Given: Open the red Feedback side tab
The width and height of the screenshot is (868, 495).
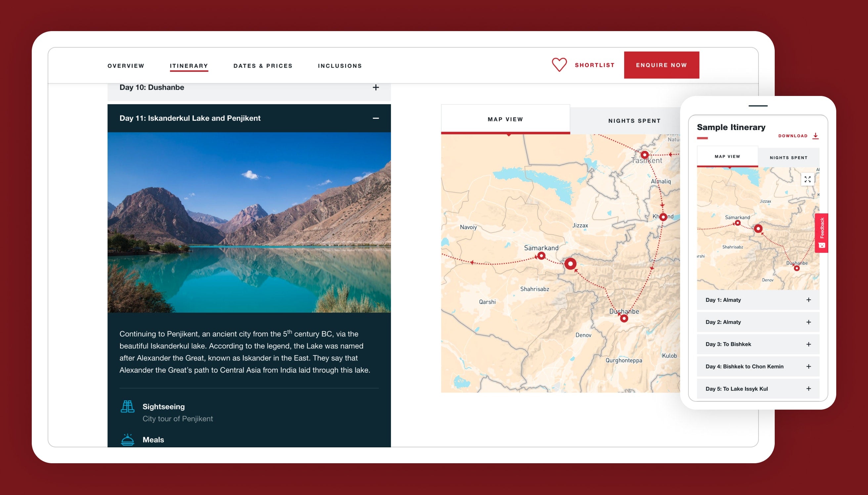Looking at the screenshot, I should [821, 233].
